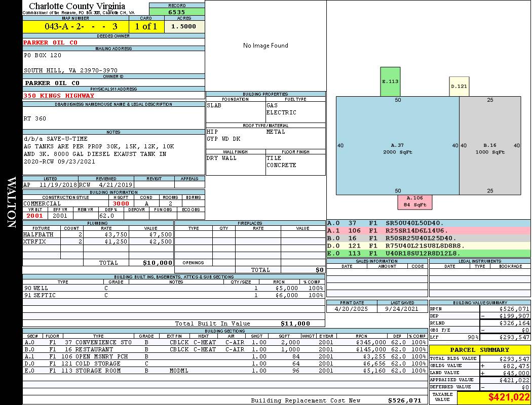Click green E.113 storage block in sketch
The height and width of the screenshot is (405, 532).
(390, 82)
